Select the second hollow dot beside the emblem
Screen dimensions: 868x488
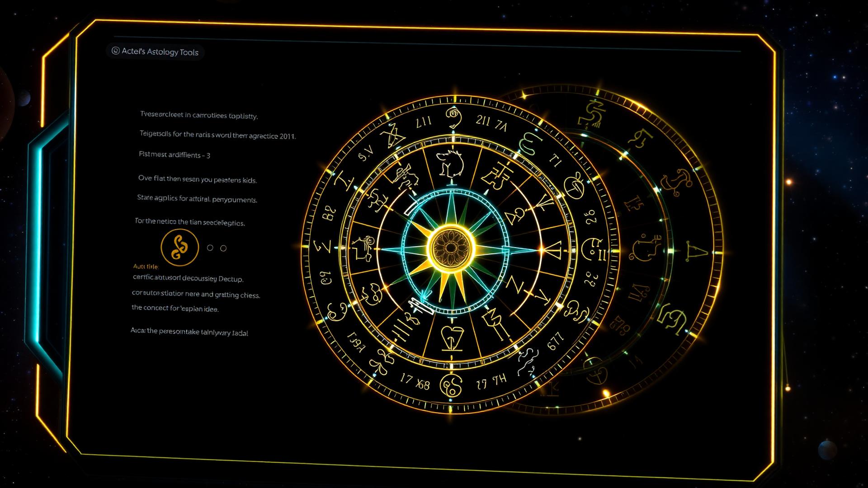point(223,248)
